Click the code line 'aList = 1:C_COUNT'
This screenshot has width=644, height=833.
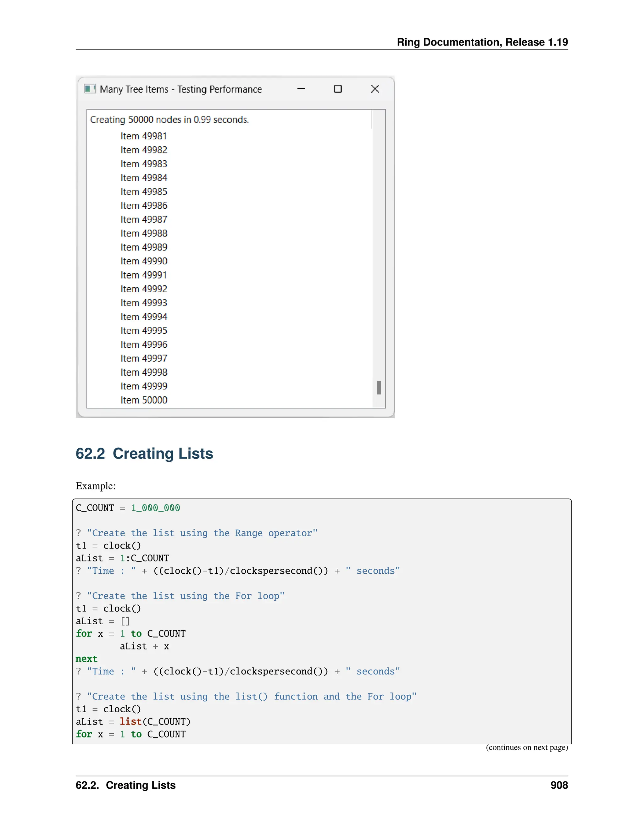(x=122, y=558)
